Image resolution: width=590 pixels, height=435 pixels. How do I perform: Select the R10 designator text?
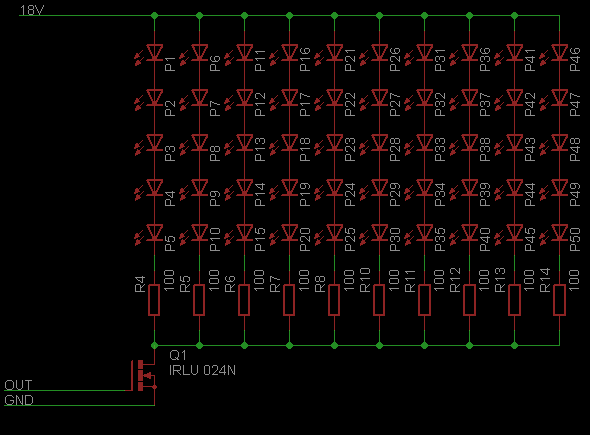[x=365, y=280]
